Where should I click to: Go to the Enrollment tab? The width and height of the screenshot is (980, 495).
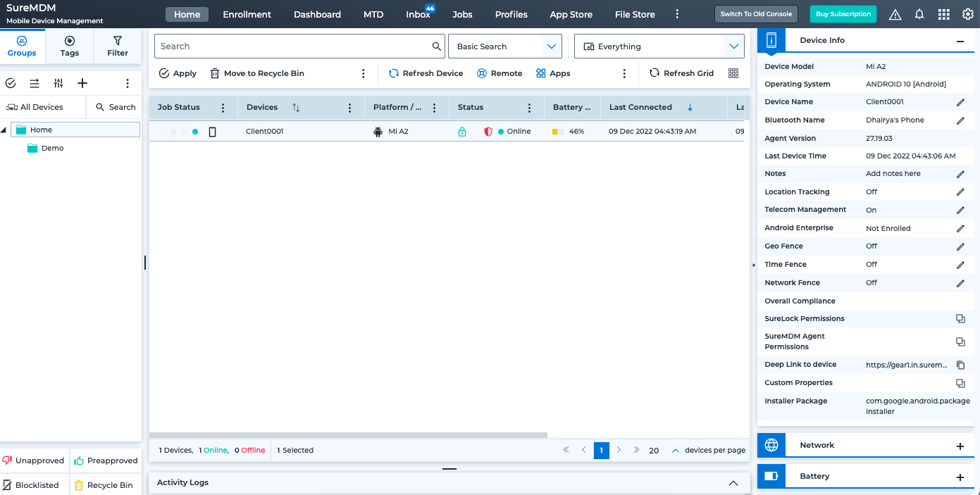pyautogui.click(x=247, y=14)
